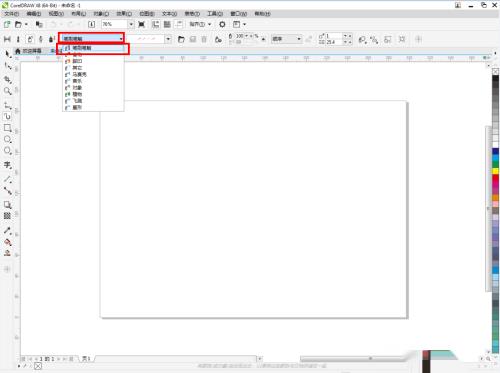Click the rotation options icon

pos(362,40)
